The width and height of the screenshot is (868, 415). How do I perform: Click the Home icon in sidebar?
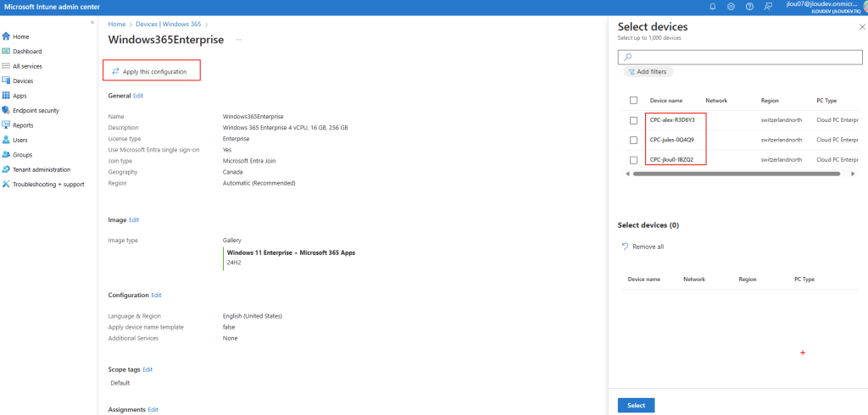(x=6, y=36)
